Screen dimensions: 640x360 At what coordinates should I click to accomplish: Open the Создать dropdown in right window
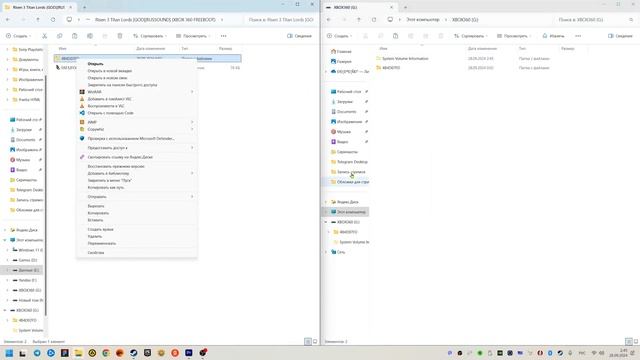tap(339, 36)
